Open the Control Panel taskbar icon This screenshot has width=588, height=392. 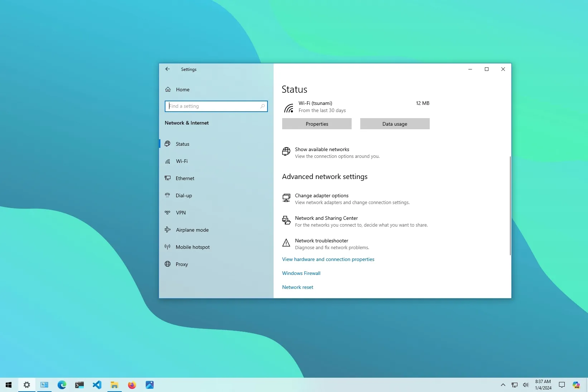(x=44, y=385)
